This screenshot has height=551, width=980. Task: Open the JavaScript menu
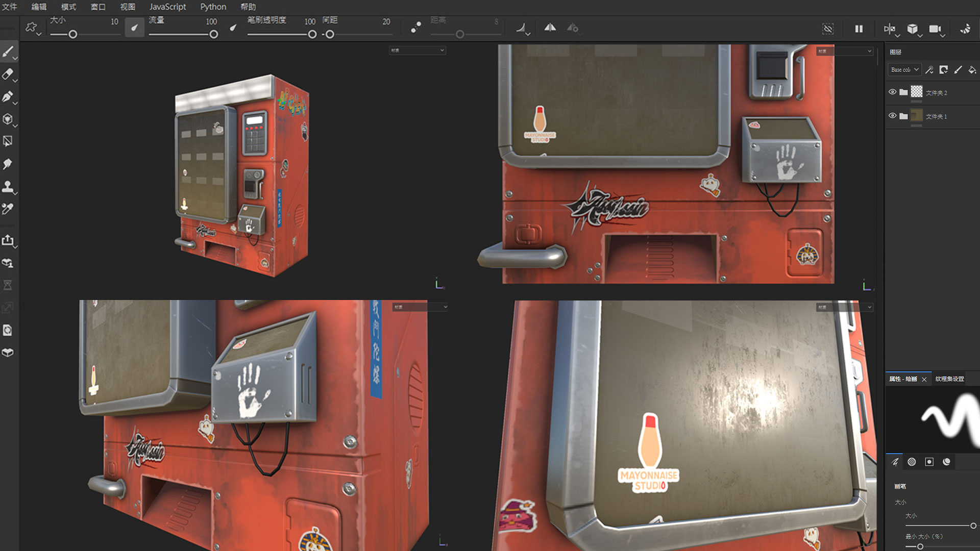tap(167, 7)
